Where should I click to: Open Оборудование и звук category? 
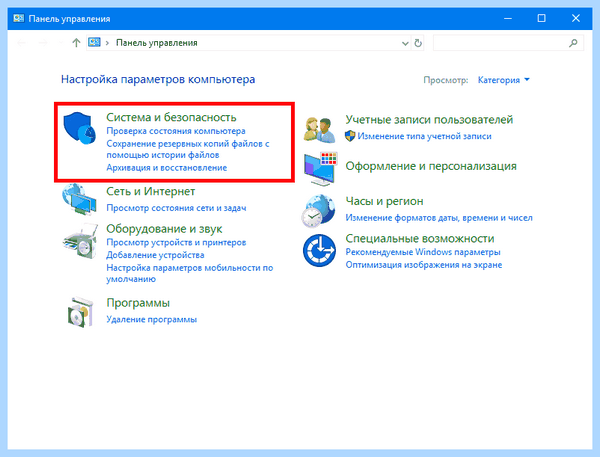pos(164,229)
